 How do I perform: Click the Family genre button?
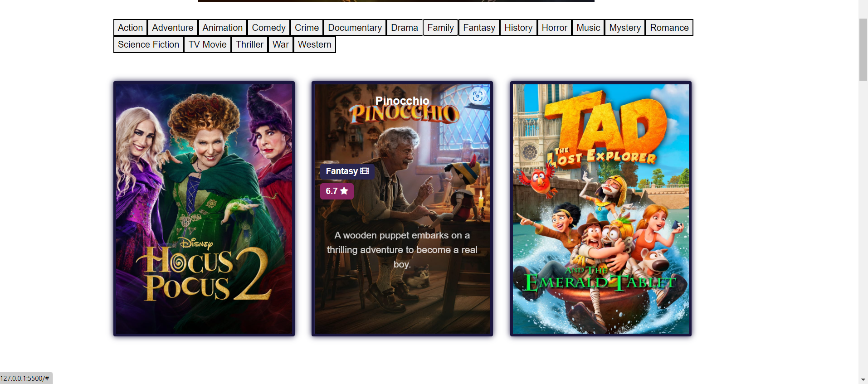tap(441, 28)
